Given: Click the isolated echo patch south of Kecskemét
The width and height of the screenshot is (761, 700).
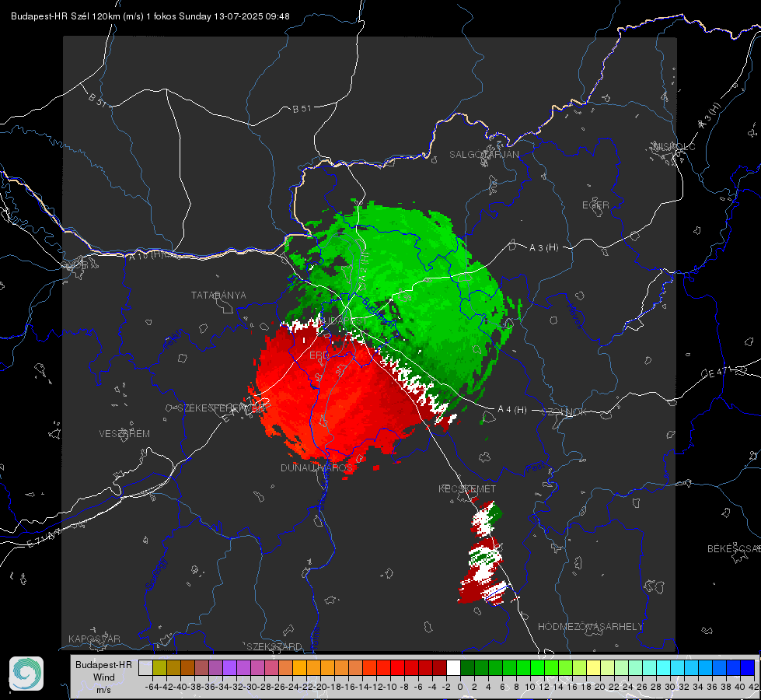Looking at the screenshot, I should pyautogui.click(x=483, y=554).
